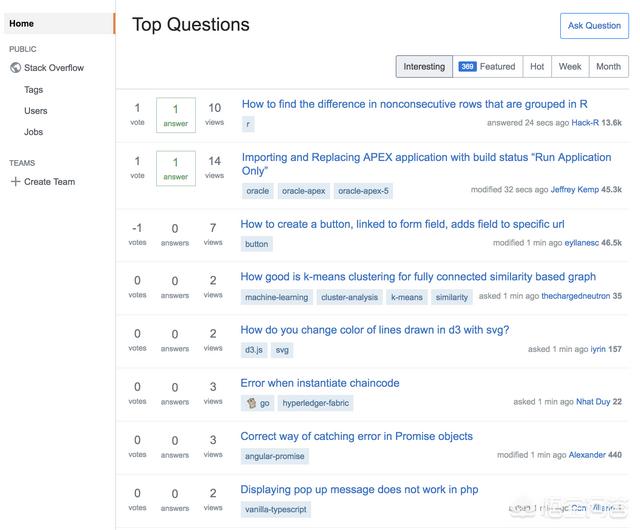Open user Jeffrey Kemp's profile
This screenshot has width=640, height=530.
pos(575,189)
